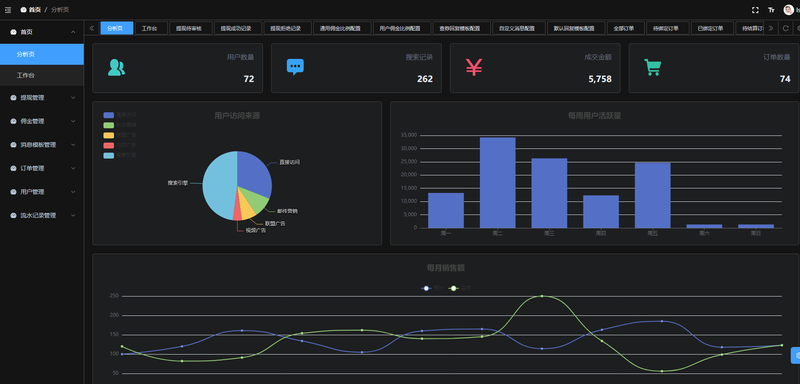Toggle the 直接访问 blue legend entry
Viewport: 800px width, 384px height.
click(x=119, y=115)
